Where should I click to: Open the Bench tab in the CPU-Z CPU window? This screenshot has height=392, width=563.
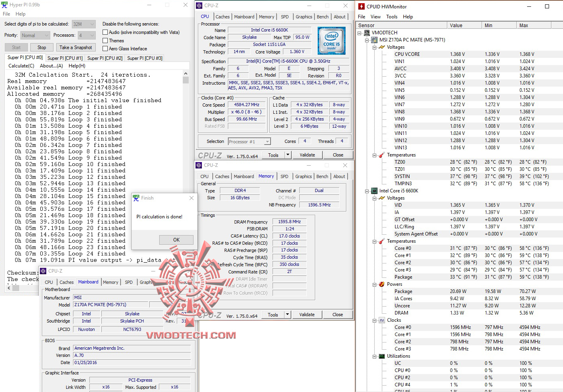[323, 17]
